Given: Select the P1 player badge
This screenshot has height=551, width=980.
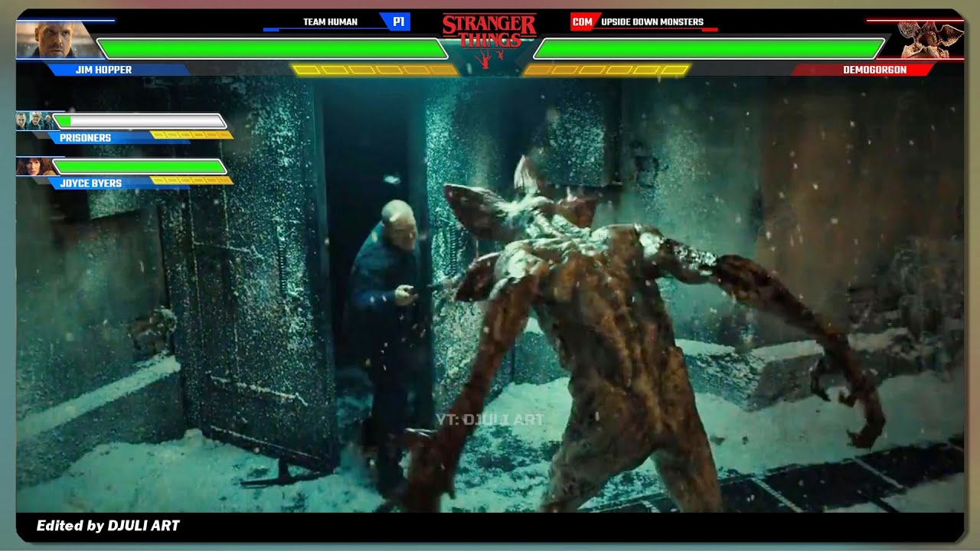Looking at the screenshot, I should [x=397, y=22].
